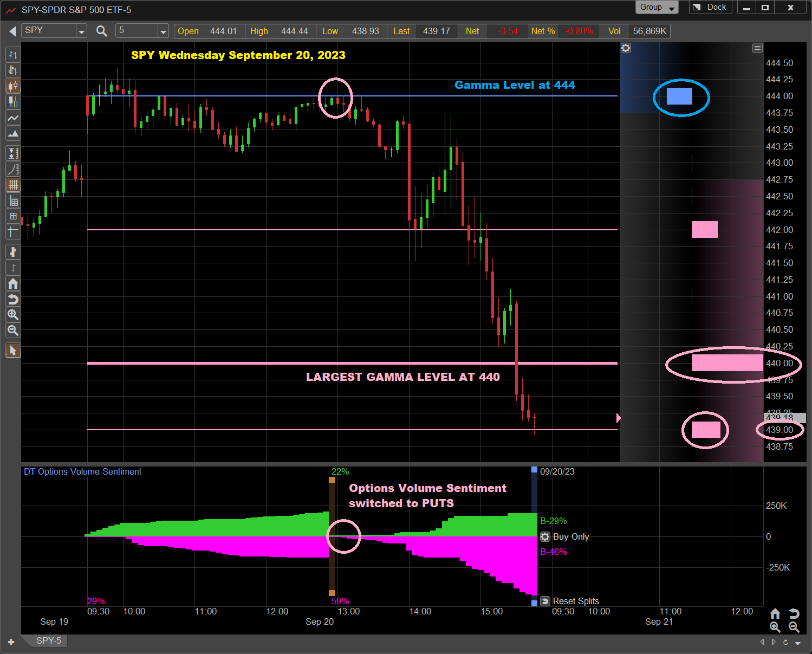Click the thick bar profile icon

point(13,252)
